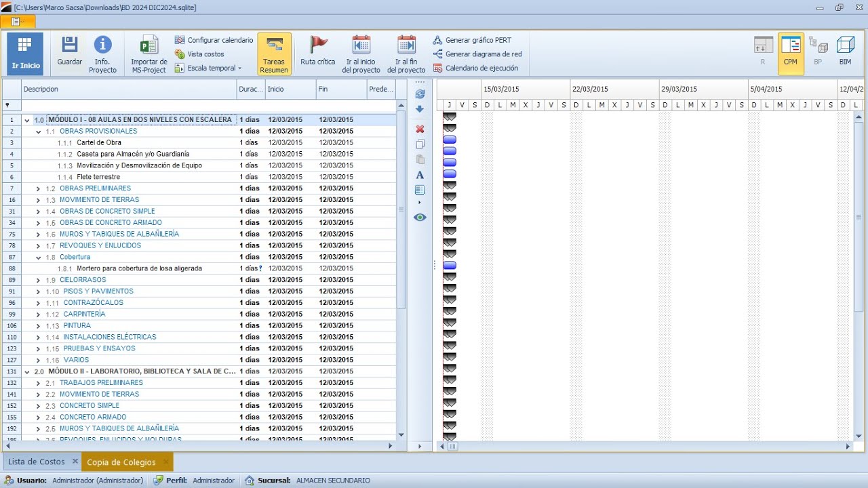
Task: Open Vista costos
Action: 199,54
